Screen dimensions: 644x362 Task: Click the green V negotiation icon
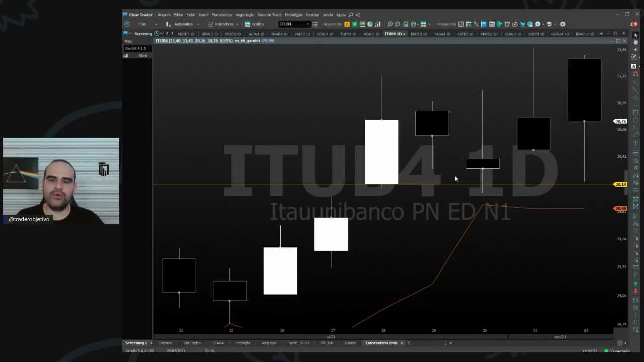click(x=355, y=24)
